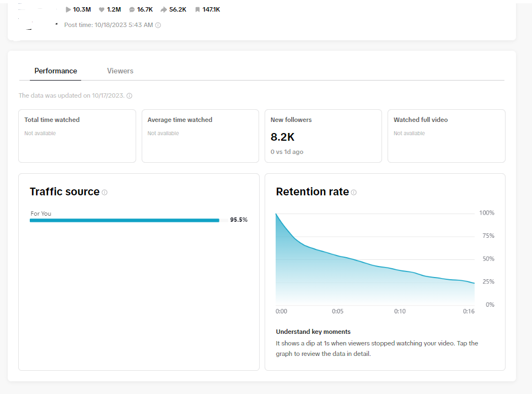Select the Average time watched card
The height and width of the screenshot is (394, 532).
coord(200,136)
